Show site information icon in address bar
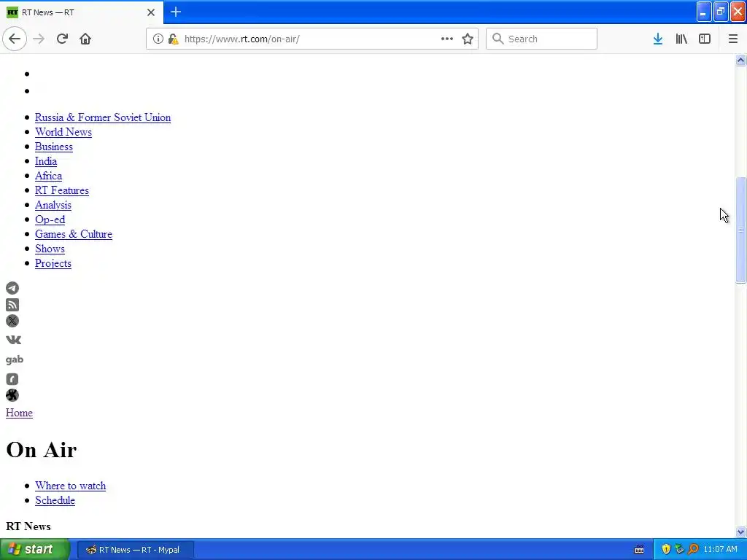The height and width of the screenshot is (560, 747). pos(158,39)
